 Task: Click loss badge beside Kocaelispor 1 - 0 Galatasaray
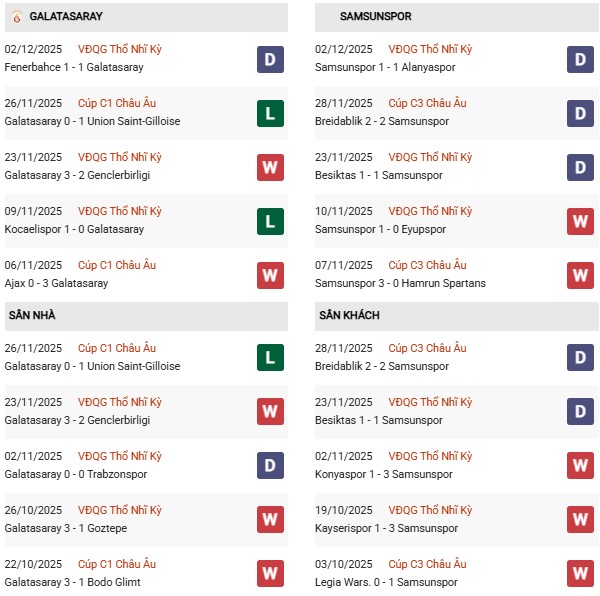[270, 221]
